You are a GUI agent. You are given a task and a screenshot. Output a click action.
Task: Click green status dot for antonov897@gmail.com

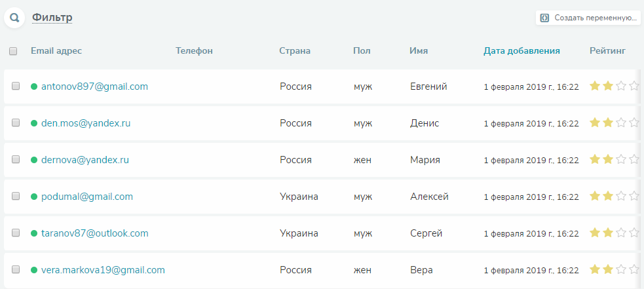[x=34, y=87]
